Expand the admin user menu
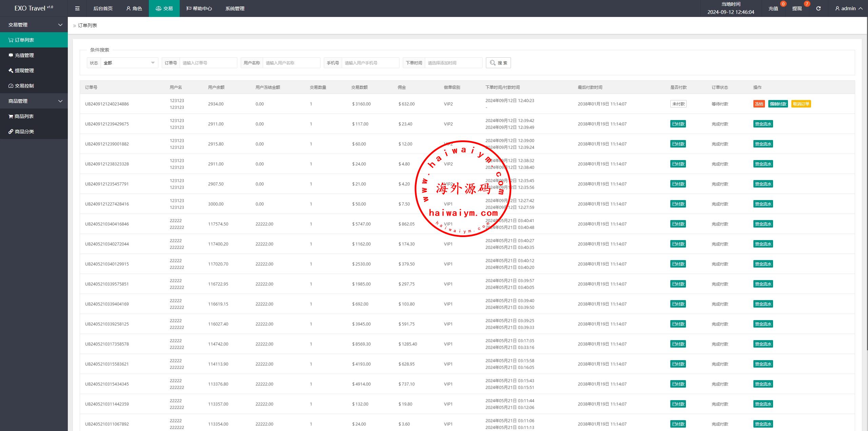 pyautogui.click(x=848, y=8)
